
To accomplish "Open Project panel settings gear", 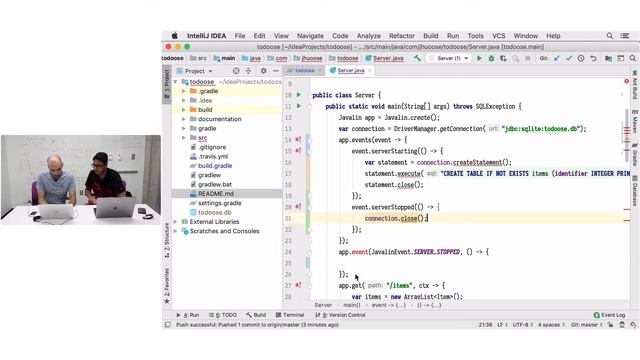I will [x=264, y=71].
